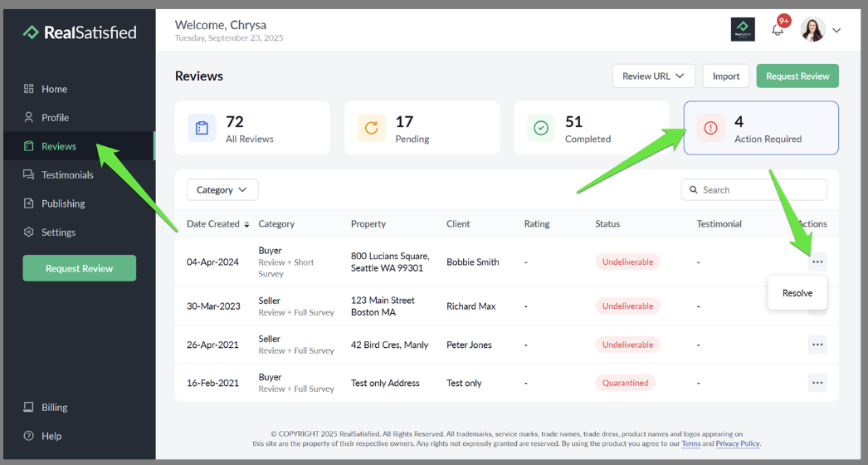Click Undeliverable status for Richard Max
Image resolution: width=868 pixels, height=465 pixels.
(x=627, y=306)
